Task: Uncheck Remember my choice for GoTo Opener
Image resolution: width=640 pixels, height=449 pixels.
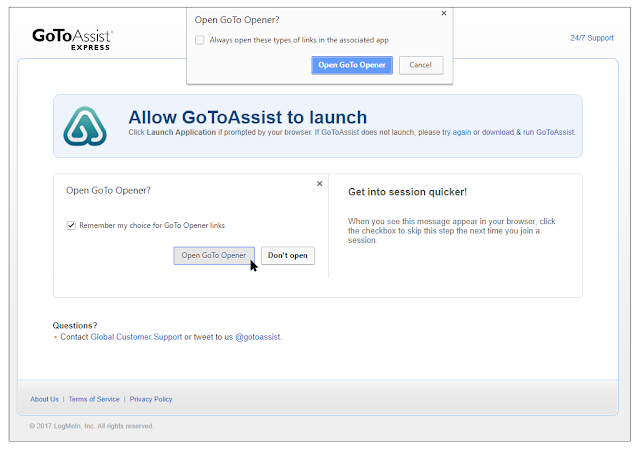Action: (71, 225)
